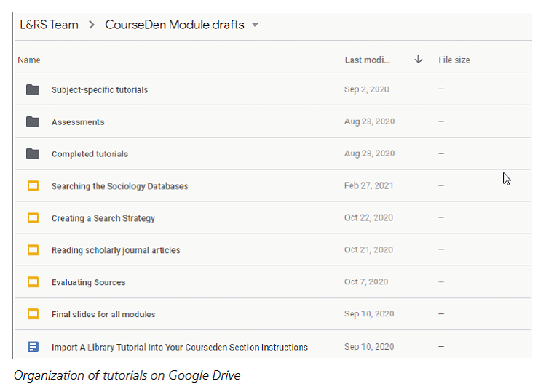Select Evaluating Sources file name
Viewport: 546px width, 392px height.
coord(88,282)
